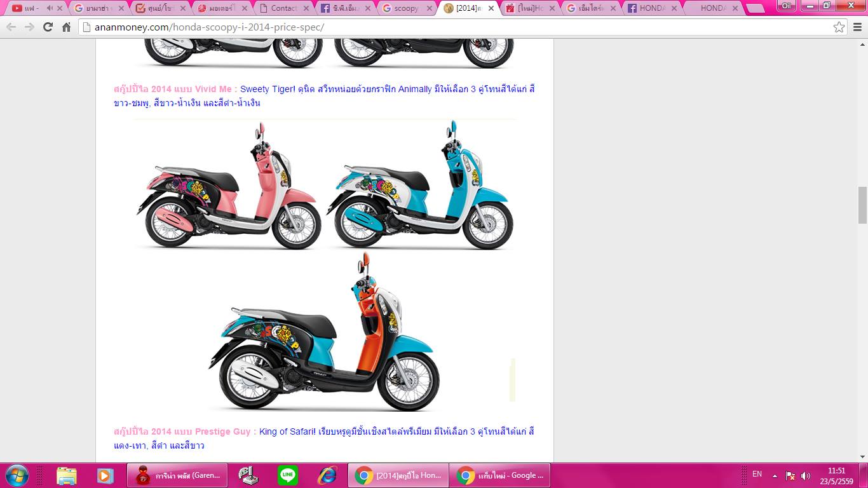The image size is (868, 488).
Task: Click the Chrome profile button Oil
Action: click(x=787, y=6)
